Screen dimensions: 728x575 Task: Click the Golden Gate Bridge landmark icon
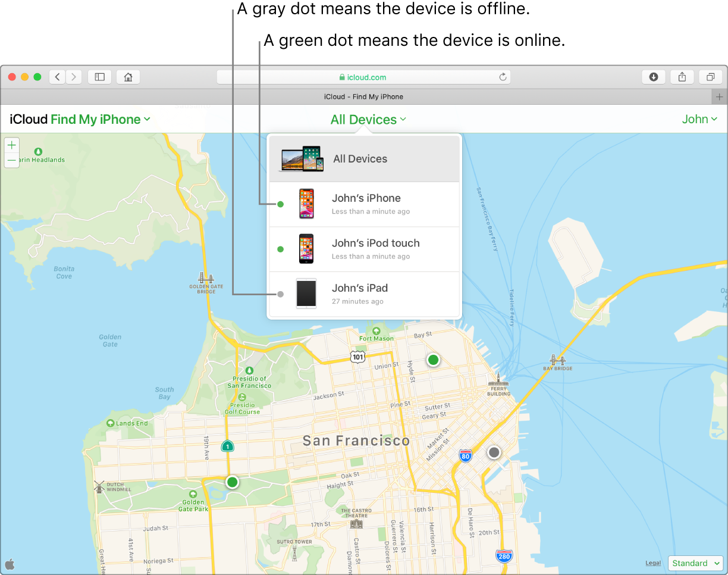[206, 278]
